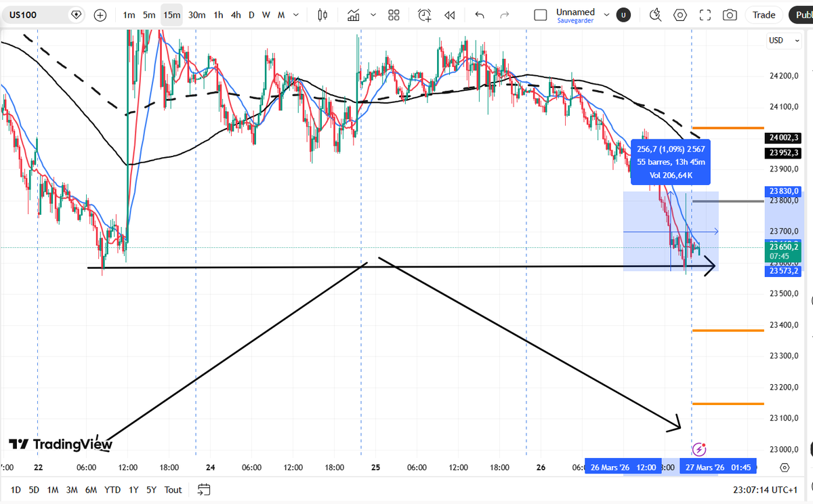Select the 15m interval tab
This screenshot has height=504, width=813.
pos(171,14)
